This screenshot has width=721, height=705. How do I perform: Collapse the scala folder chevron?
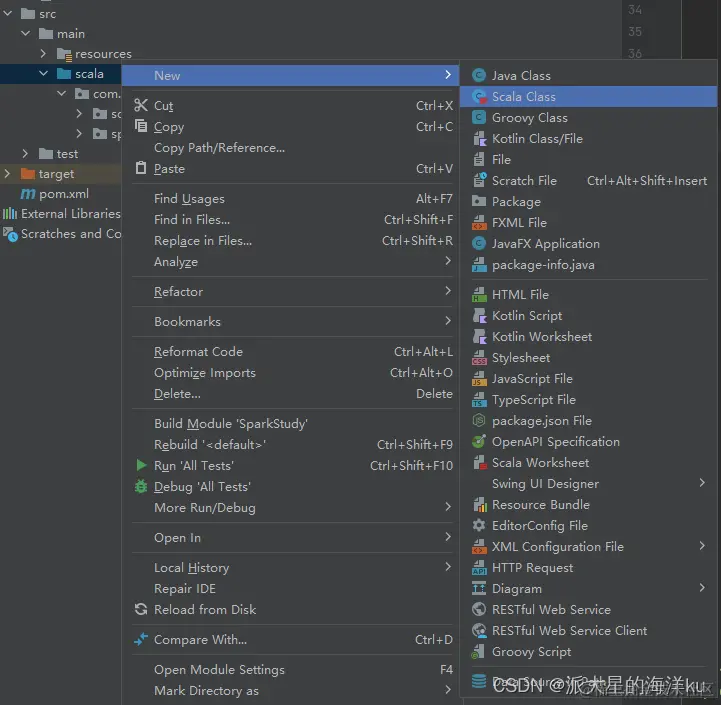click(43, 74)
